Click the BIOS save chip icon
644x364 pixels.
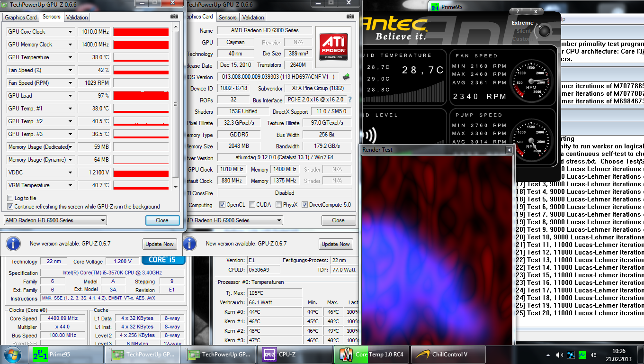(347, 76)
